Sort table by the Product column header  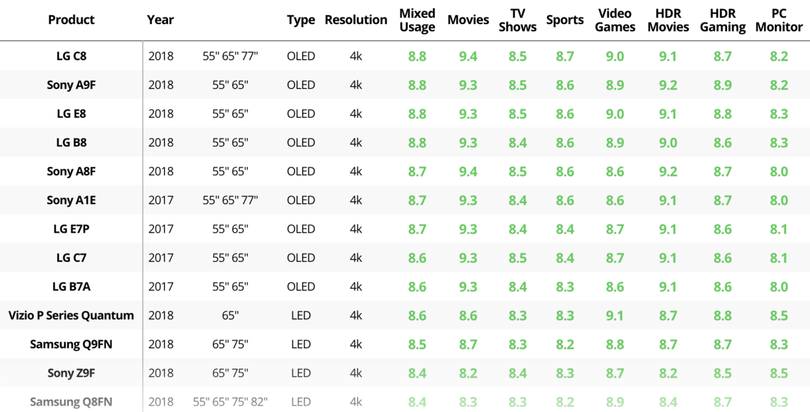pos(71,20)
